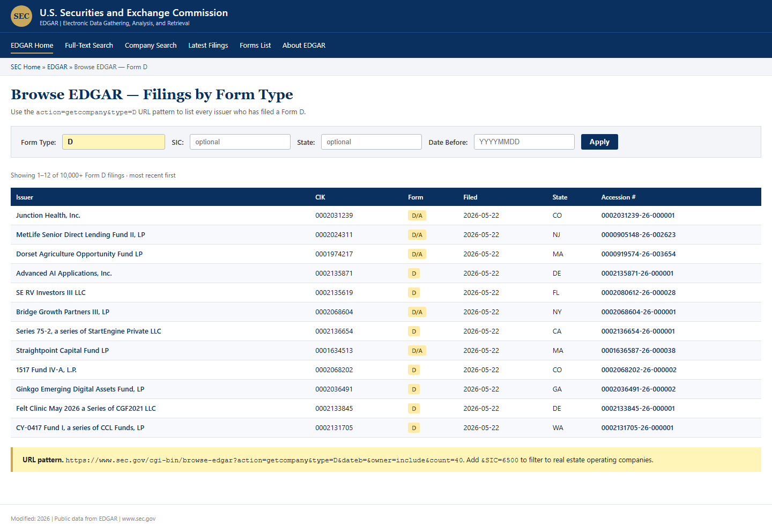Click into the SIC optional field
The image size is (772, 532).
[x=240, y=142]
